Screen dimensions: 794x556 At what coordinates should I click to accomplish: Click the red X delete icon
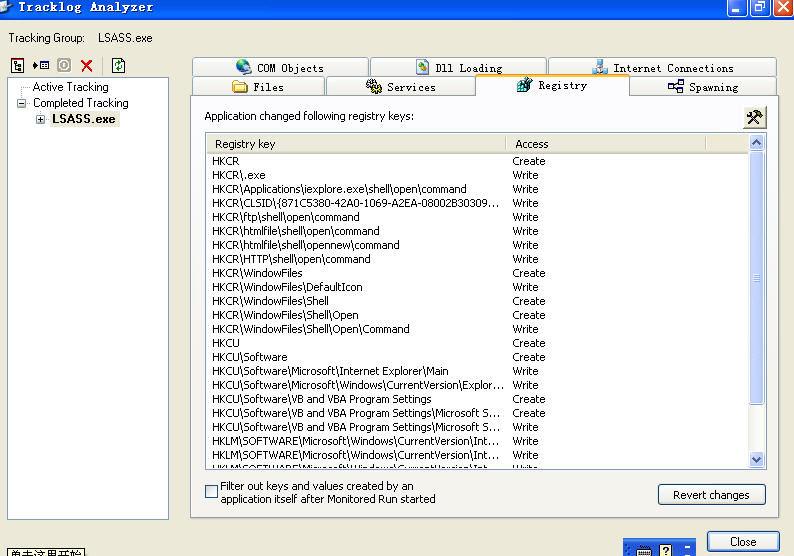(x=87, y=65)
